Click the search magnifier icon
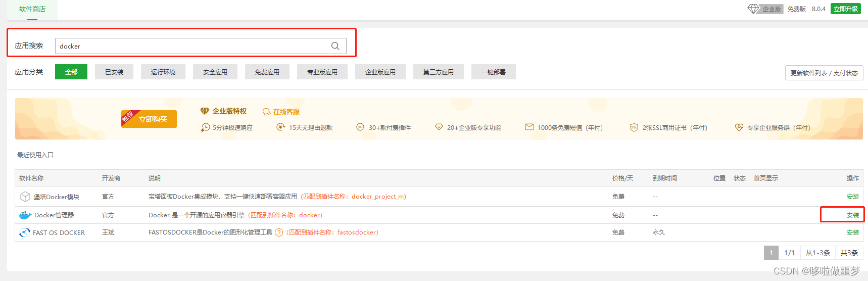Image resolution: width=868 pixels, height=281 pixels. 335,46
